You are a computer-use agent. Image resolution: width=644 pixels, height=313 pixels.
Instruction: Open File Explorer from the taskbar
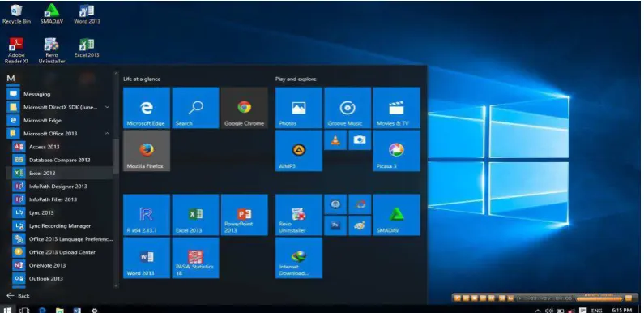pyautogui.click(x=60, y=310)
